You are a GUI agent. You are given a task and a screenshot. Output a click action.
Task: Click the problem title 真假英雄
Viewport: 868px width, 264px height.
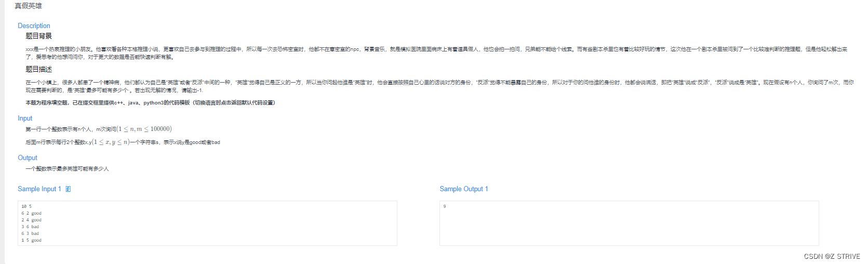tap(29, 6)
